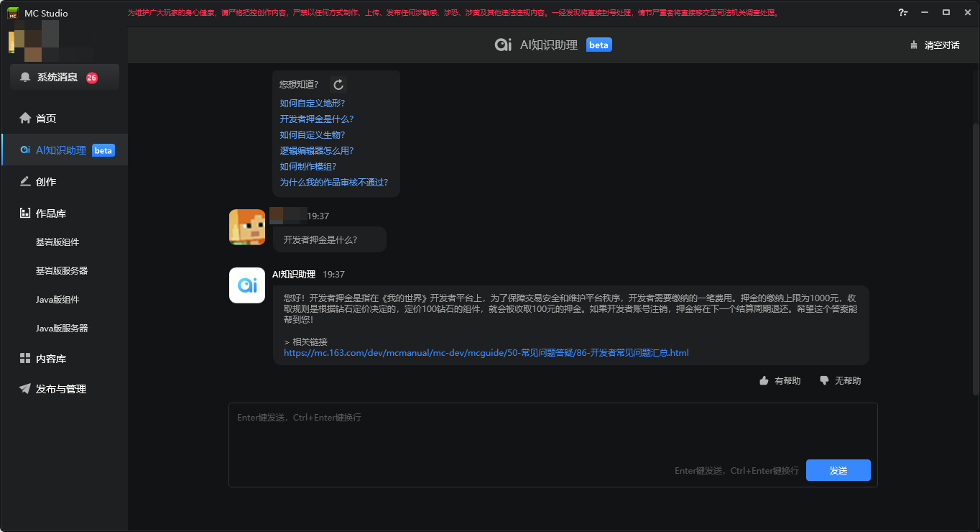Click the bell icon in system messages
980x532 pixels.
coord(25,77)
